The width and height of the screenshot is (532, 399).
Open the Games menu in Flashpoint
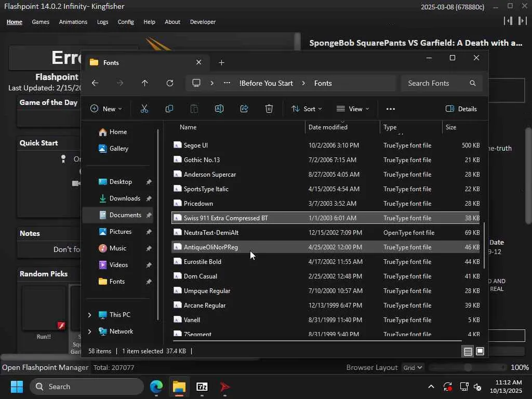[41, 22]
